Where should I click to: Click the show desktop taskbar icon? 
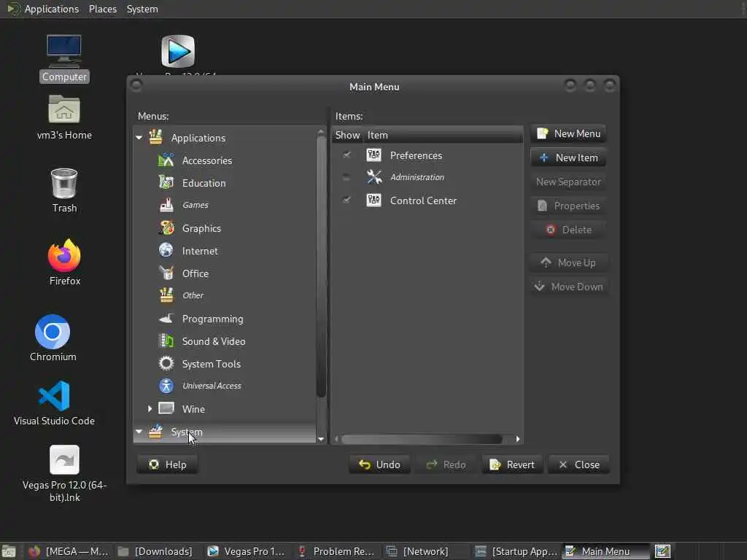pyautogui.click(x=9, y=551)
